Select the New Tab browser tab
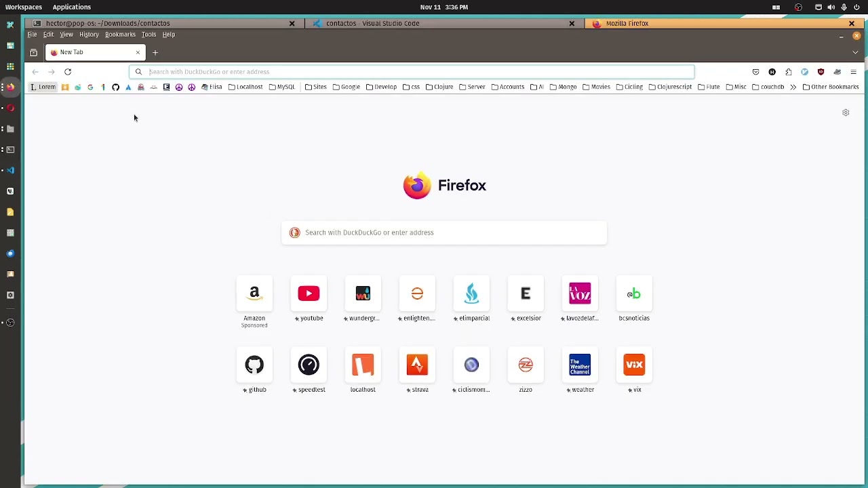This screenshot has height=488, width=868. (95, 52)
